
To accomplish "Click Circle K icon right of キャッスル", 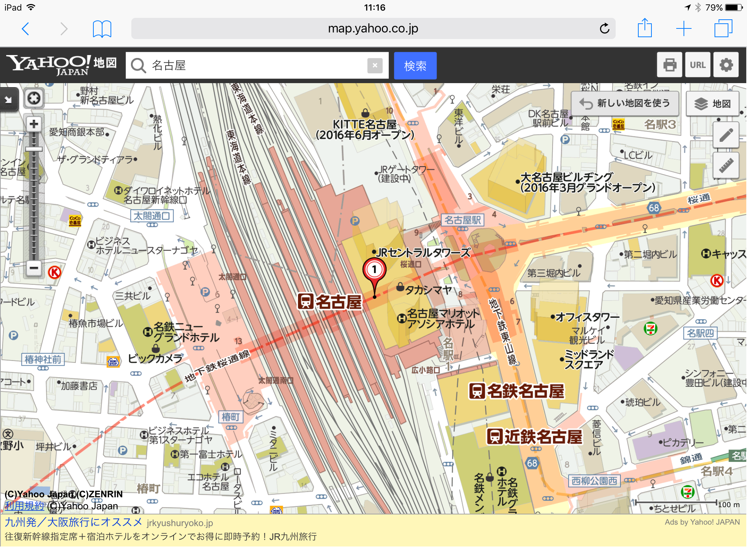I will coord(717,280).
